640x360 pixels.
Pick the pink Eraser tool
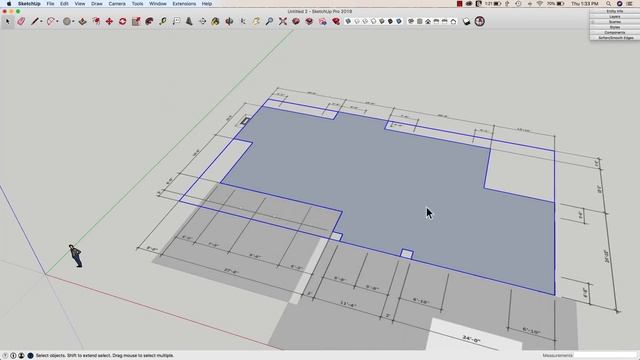pos(21,21)
